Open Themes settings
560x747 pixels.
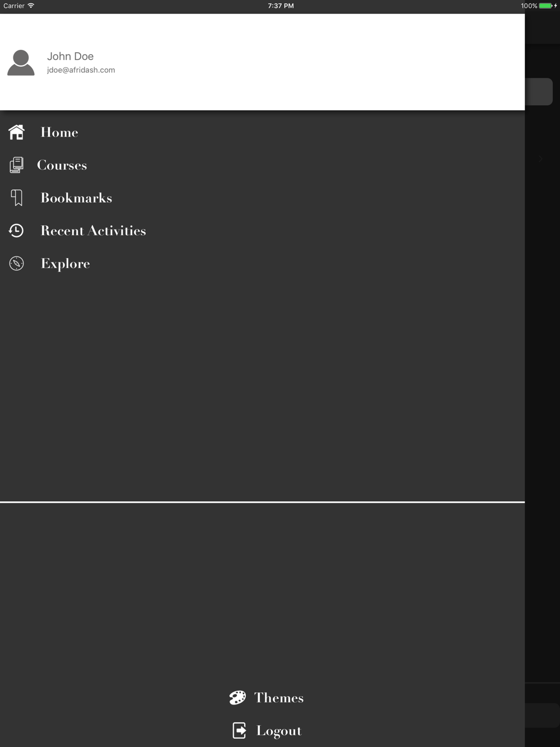pyautogui.click(x=279, y=698)
